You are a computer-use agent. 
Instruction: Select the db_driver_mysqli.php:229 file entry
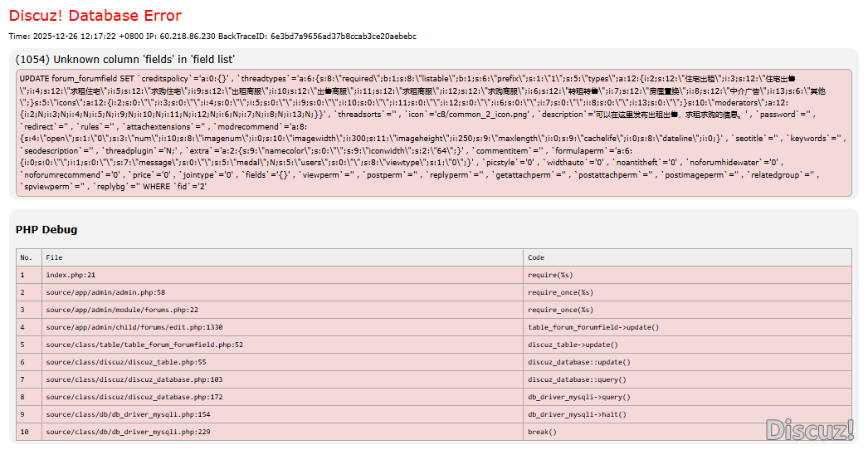[128, 432]
